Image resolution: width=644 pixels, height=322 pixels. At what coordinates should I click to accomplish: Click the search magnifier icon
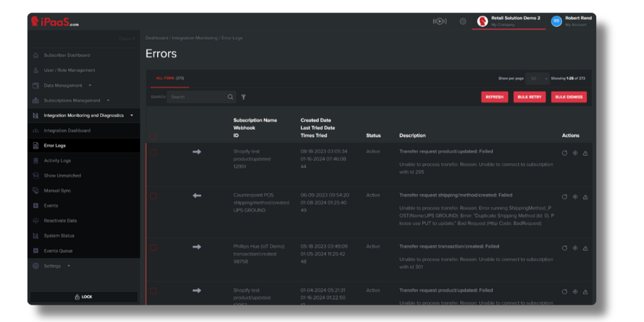(230, 97)
